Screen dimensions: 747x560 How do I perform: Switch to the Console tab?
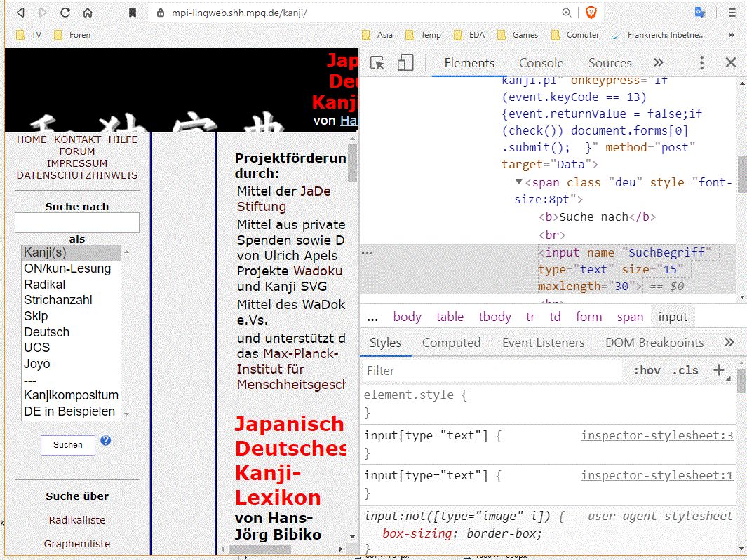pos(541,63)
